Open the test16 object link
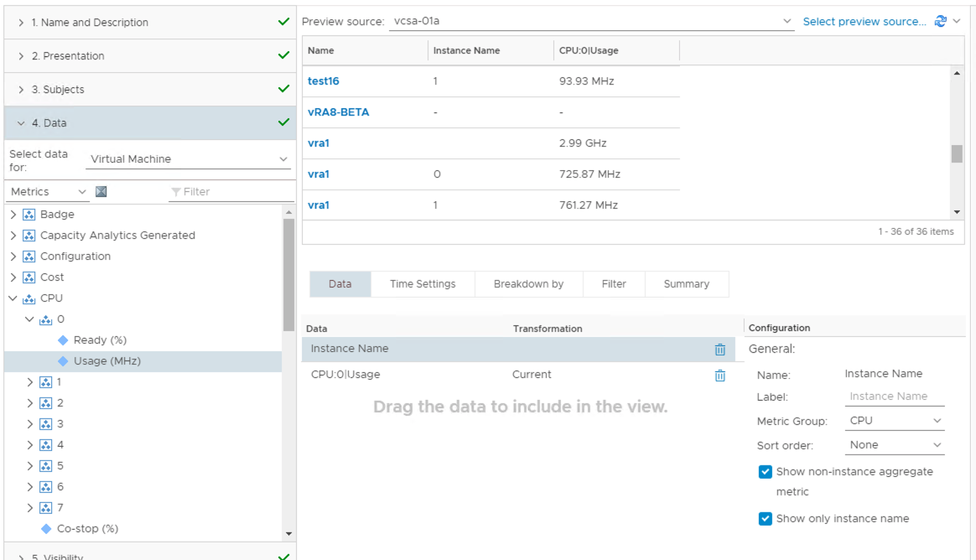The height and width of the screenshot is (560, 976). 324,81
